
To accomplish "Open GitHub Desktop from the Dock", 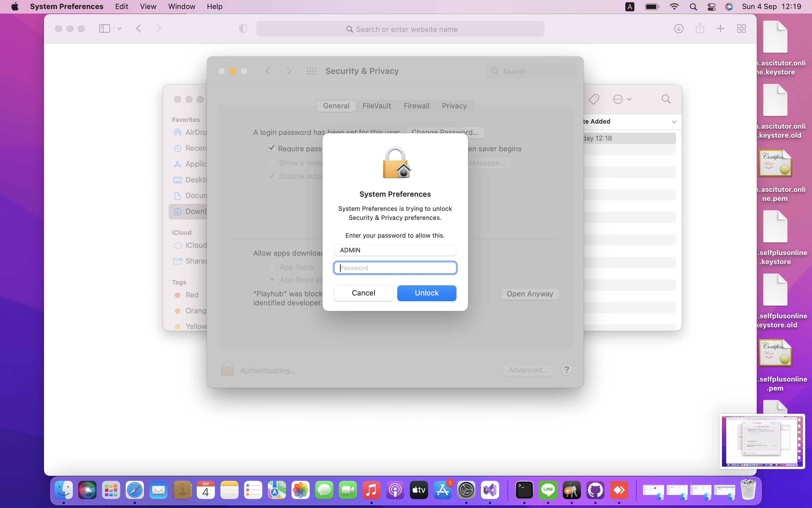I will [595, 490].
